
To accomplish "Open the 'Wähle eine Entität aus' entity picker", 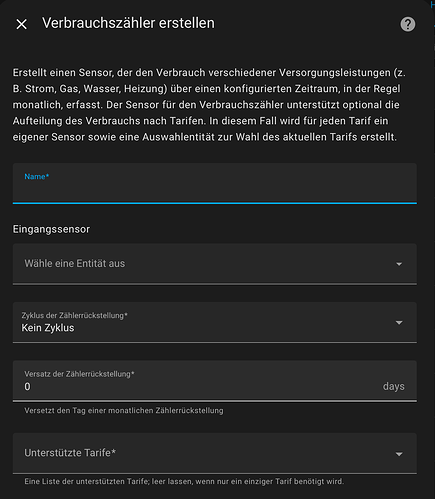I will click(215, 264).
